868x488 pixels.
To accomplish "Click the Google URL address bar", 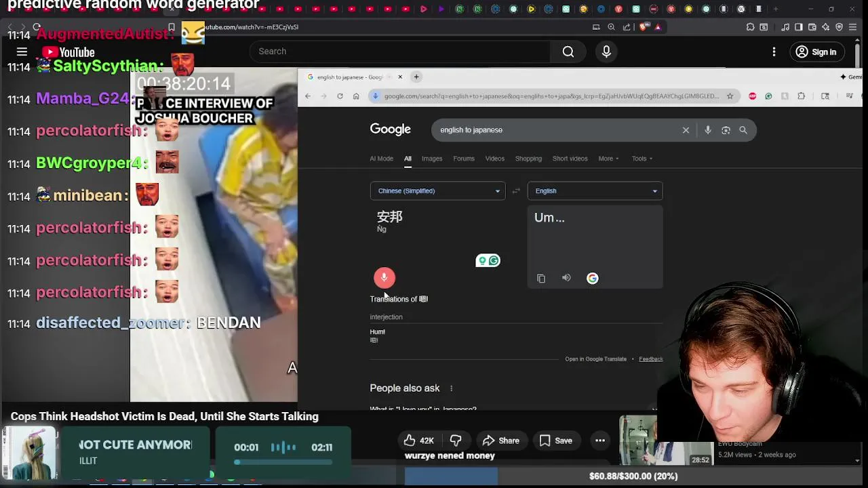I will pos(551,96).
